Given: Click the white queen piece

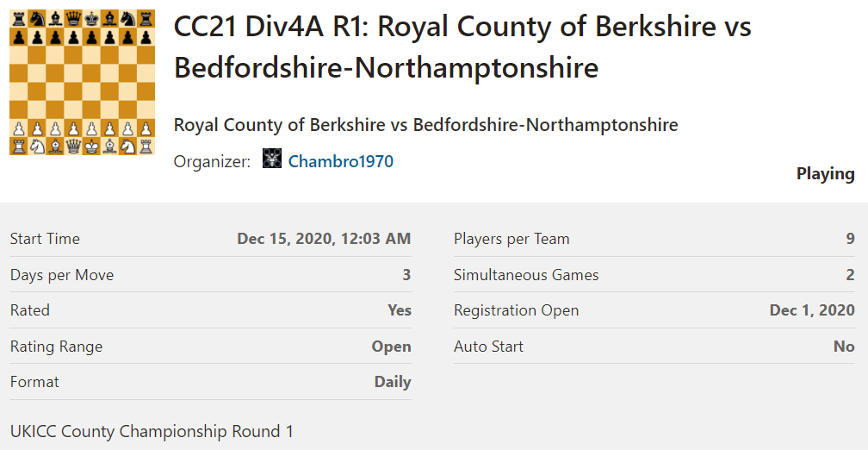Looking at the screenshot, I should tap(73, 147).
